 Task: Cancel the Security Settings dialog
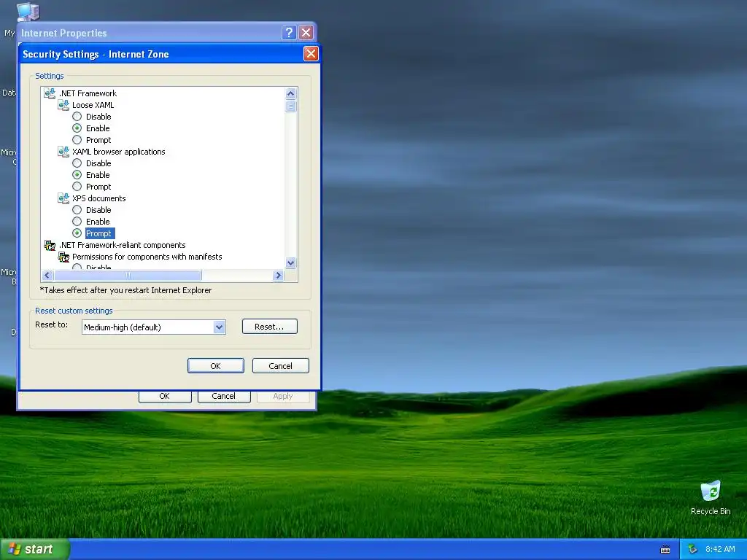281,366
